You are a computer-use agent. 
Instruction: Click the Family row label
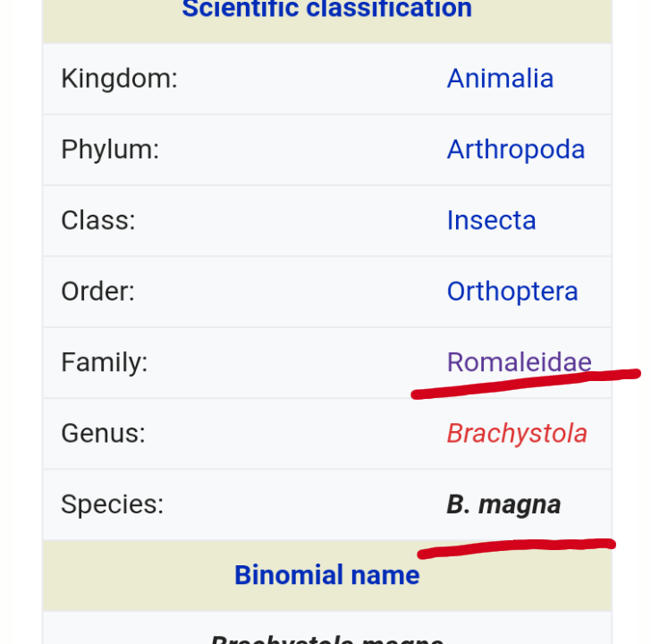tap(104, 362)
